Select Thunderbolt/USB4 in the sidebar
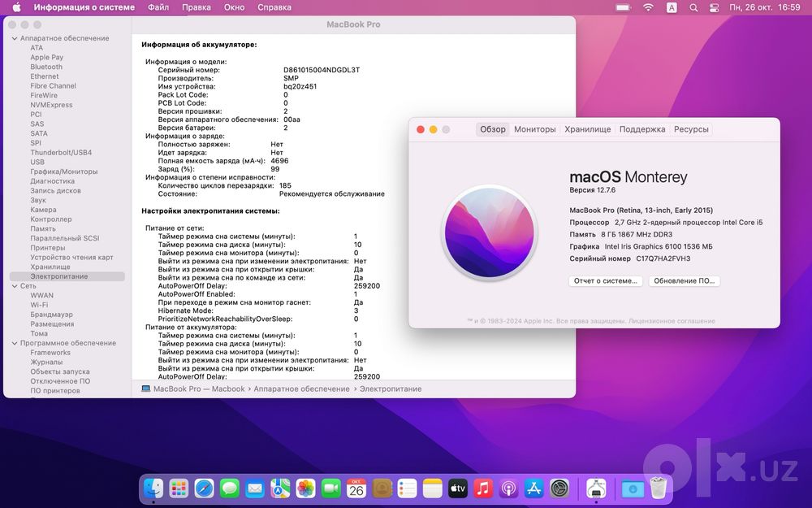Image resolution: width=812 pixels, height=508 pixels. 61,153
